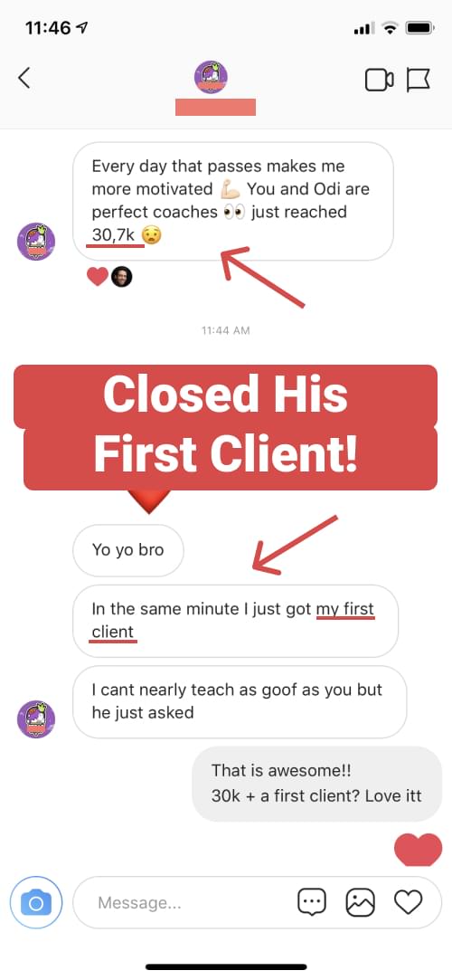The image size is (452, 980).
Task: Tap the flag icon in header
Action: coord(419,80)
